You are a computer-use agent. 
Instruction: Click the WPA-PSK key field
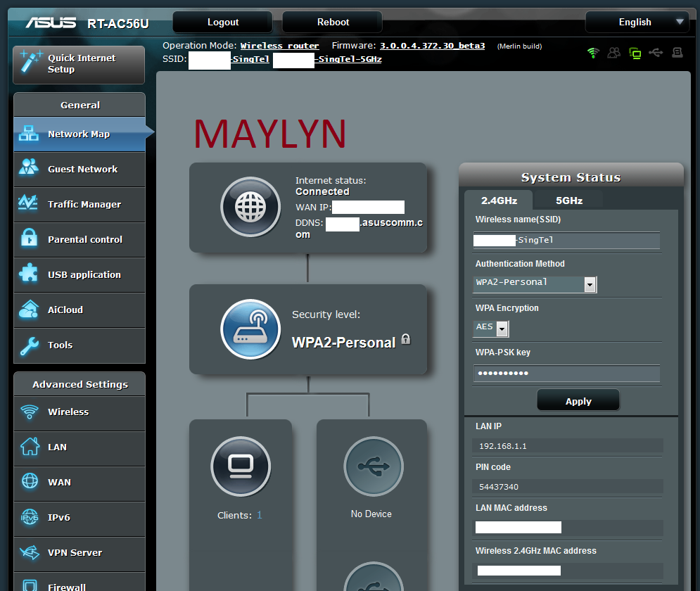(x=566, y=373)
